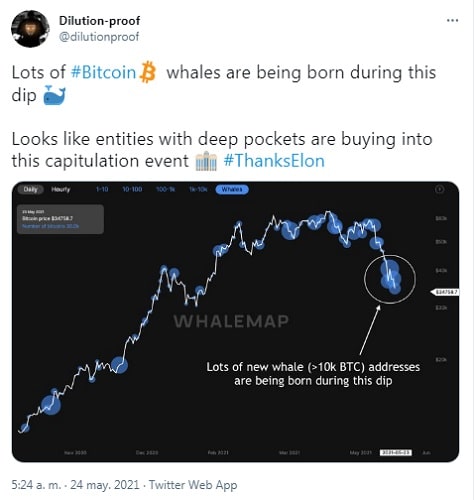The width and height of the screenshot is (474, 500).
Task: Click the Bitcoin symbol emoji
Action: 148,72
